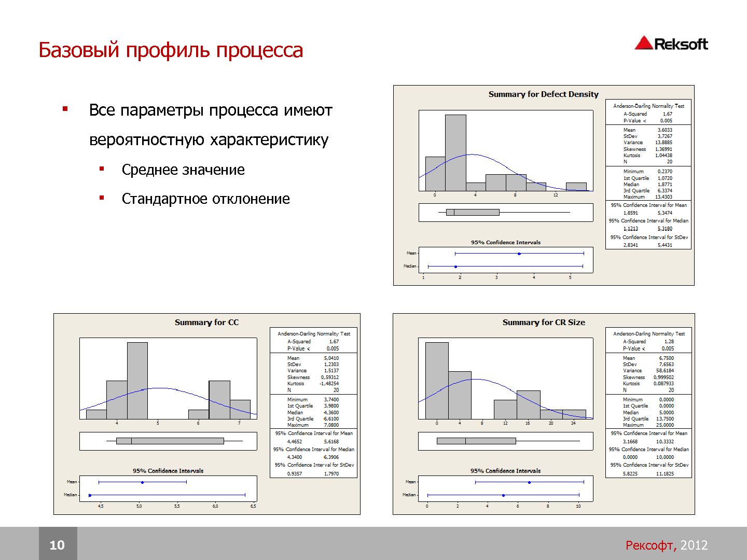Click the StDev value 1,2303 in CC stats
Screen dimensions: 747x560
[331, 365]
